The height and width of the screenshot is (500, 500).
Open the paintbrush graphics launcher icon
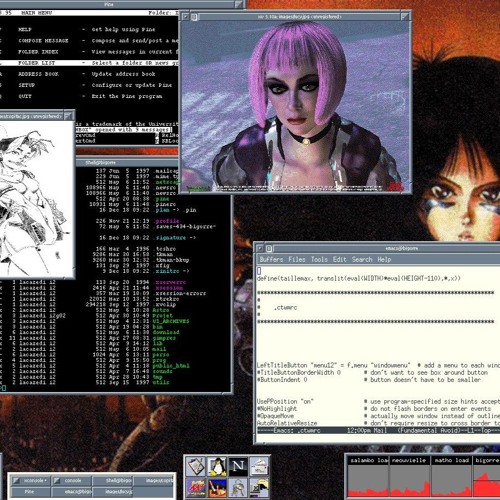(217, 487)
